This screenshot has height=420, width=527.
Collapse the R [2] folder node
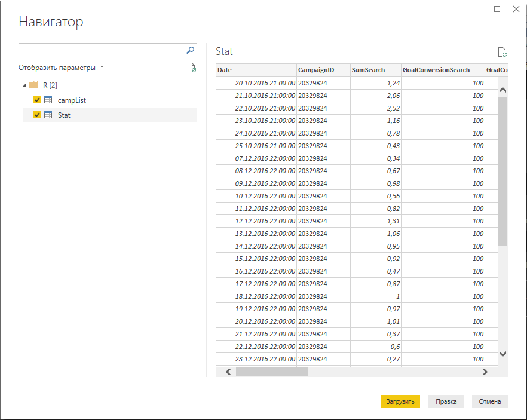(24, 85)
